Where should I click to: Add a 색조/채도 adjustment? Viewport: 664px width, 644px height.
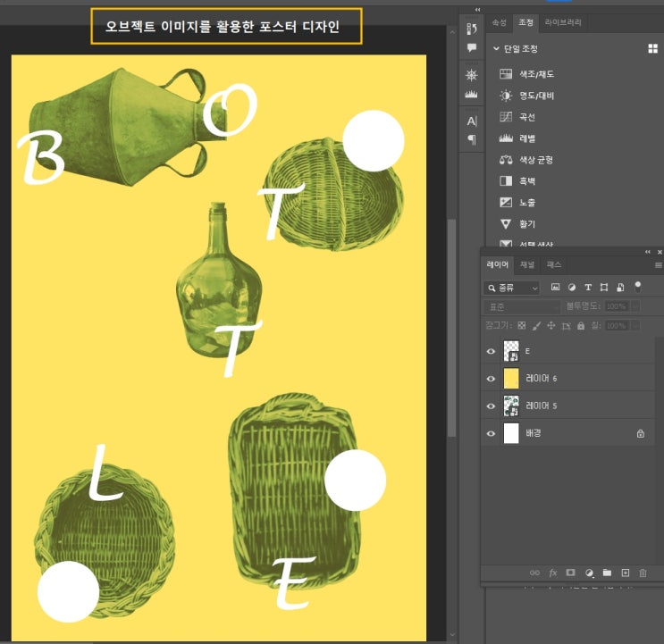coord(526,74)
